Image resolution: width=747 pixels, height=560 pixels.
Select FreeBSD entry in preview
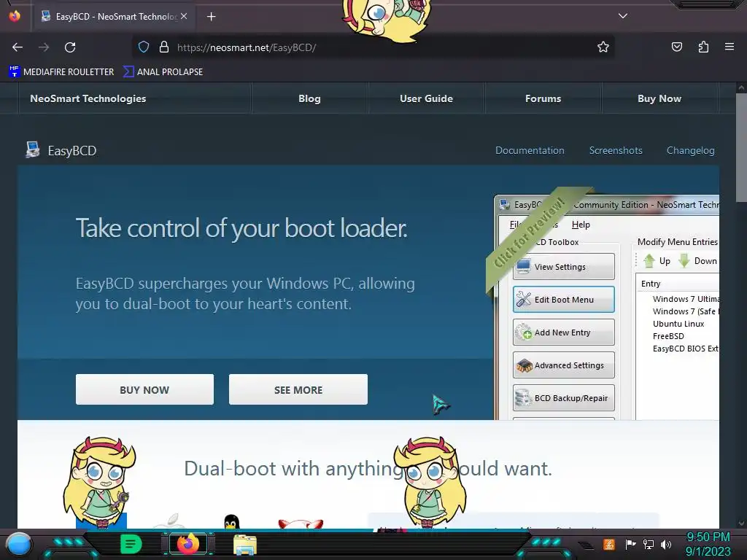click(x=668, y=336)
